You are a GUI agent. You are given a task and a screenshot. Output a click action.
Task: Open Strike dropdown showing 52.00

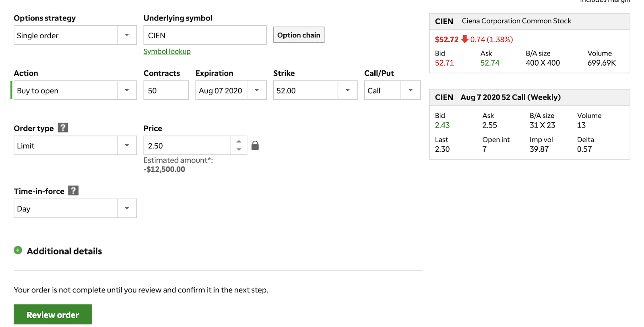pyautogui.click(x=315, y=90)
